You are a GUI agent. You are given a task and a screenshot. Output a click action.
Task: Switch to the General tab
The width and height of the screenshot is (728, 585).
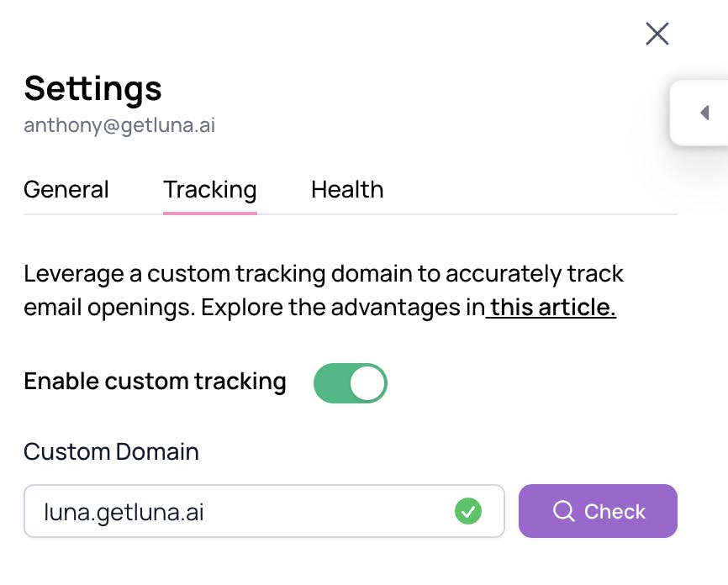pos(66,190)
